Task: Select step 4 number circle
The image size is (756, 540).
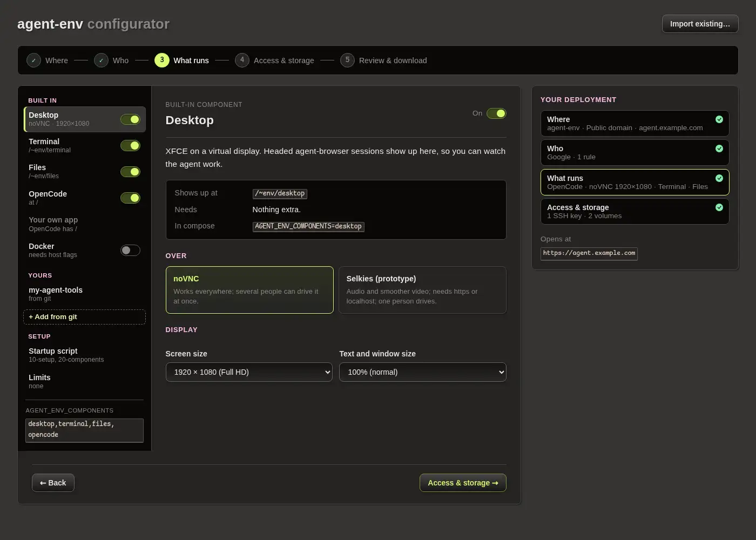Action: [x=242, y=60]
